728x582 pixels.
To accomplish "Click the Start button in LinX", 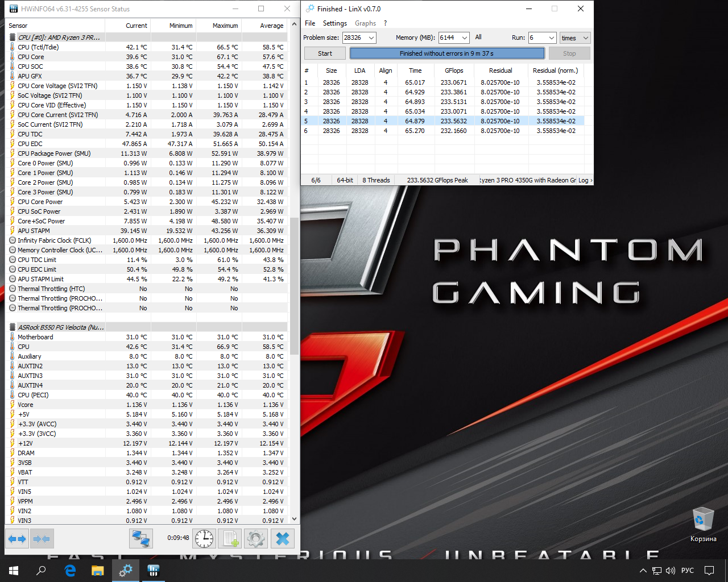I will point(325,53).
